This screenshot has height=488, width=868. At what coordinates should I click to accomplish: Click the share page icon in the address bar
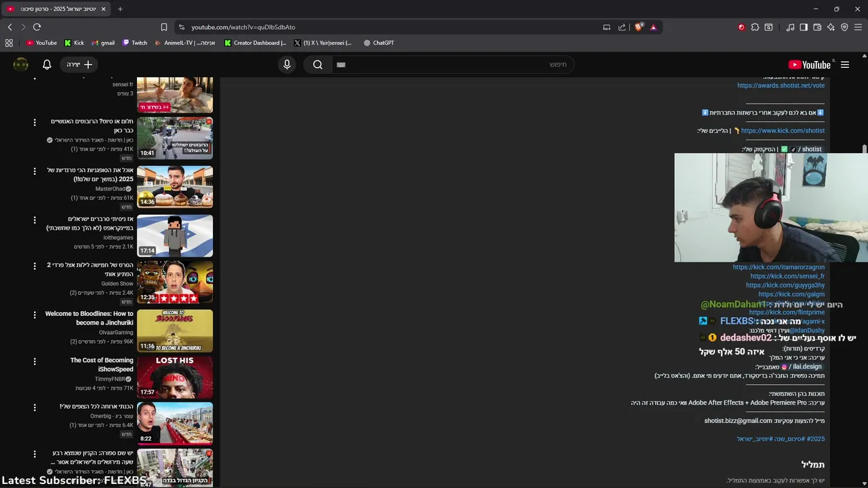(622, 27)
